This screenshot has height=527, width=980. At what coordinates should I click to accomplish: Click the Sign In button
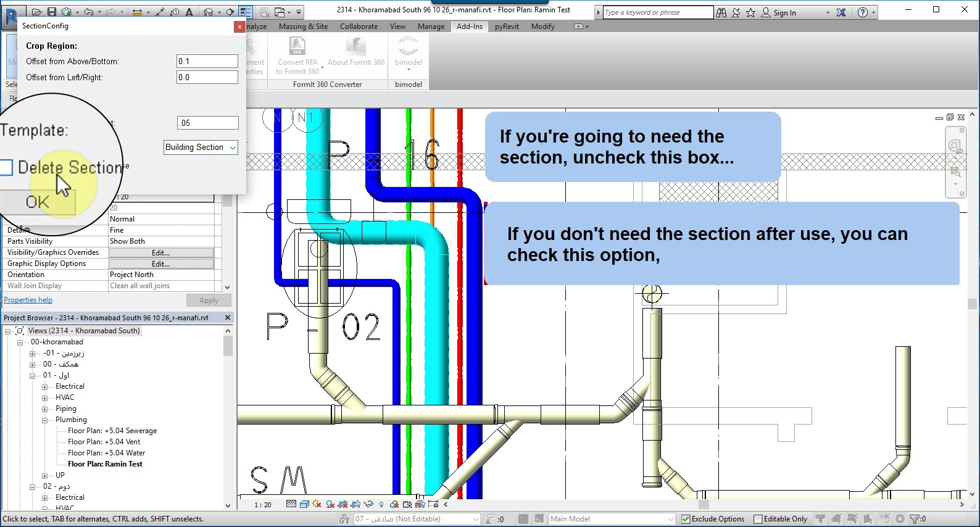[778, 13]
